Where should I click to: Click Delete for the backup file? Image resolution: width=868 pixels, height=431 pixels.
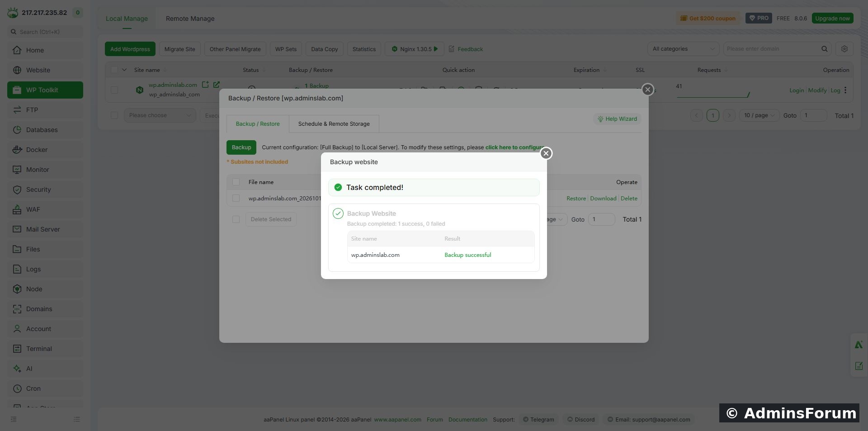tap(629, 199)
